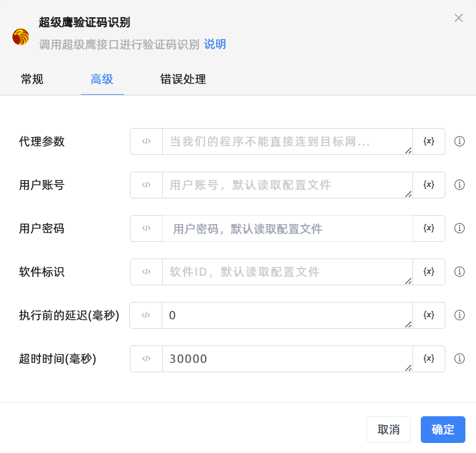The height and width of the screenshot is (453, 476).
Task: Show info tooltip for 执行前的延迟(毫秒)
Action: tap(459, 315)
